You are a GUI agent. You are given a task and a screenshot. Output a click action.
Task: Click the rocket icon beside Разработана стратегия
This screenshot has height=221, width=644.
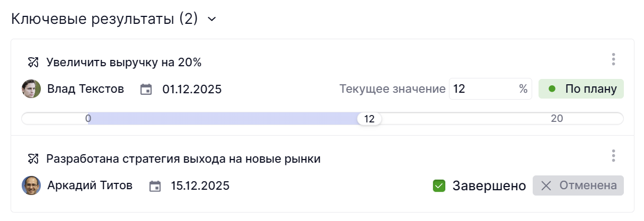(34, 158)
